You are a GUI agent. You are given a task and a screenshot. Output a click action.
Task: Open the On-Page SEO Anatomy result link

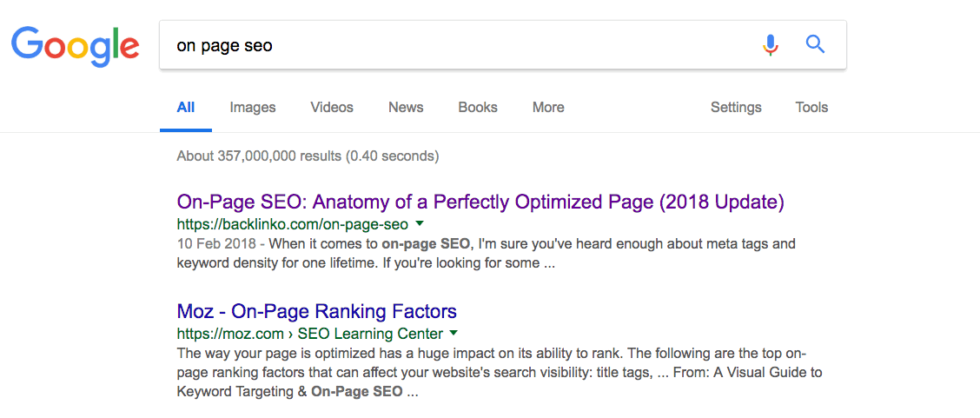[x=480, y=202]
